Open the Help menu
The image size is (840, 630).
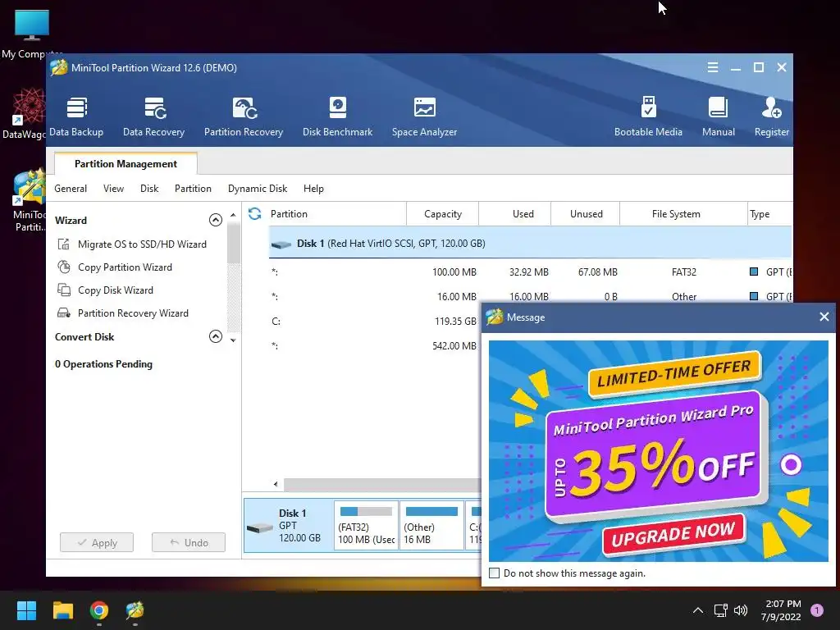click(x=313, y=189)
